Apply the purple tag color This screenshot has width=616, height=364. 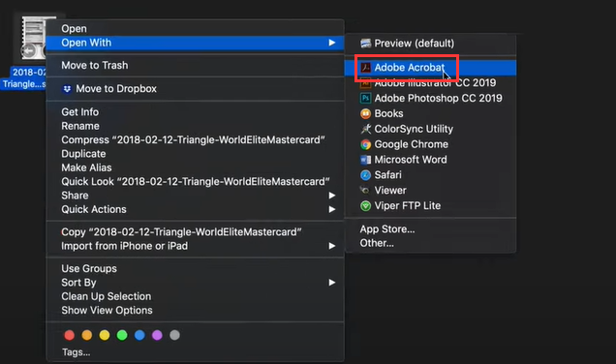157,335
